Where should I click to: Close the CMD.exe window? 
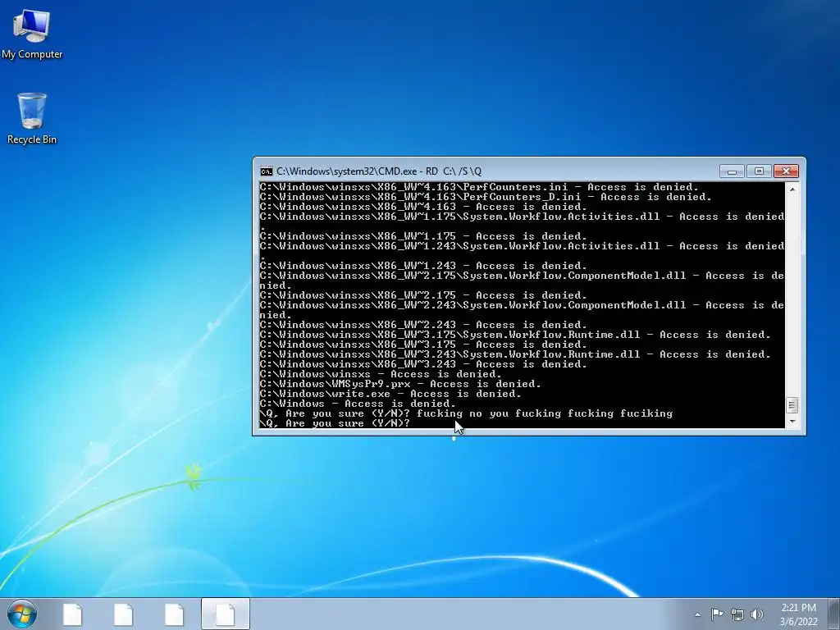[x=786, y=171]
